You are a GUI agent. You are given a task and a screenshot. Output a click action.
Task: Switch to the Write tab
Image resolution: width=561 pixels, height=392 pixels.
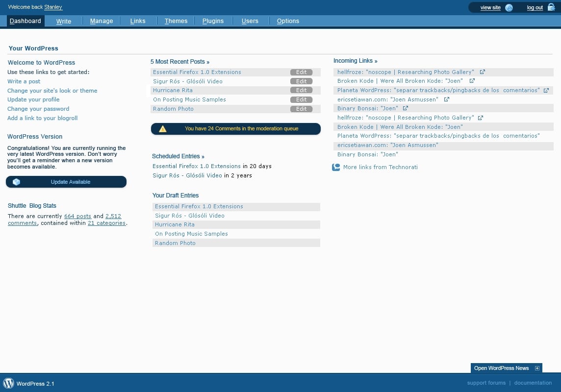pos(64,22)
